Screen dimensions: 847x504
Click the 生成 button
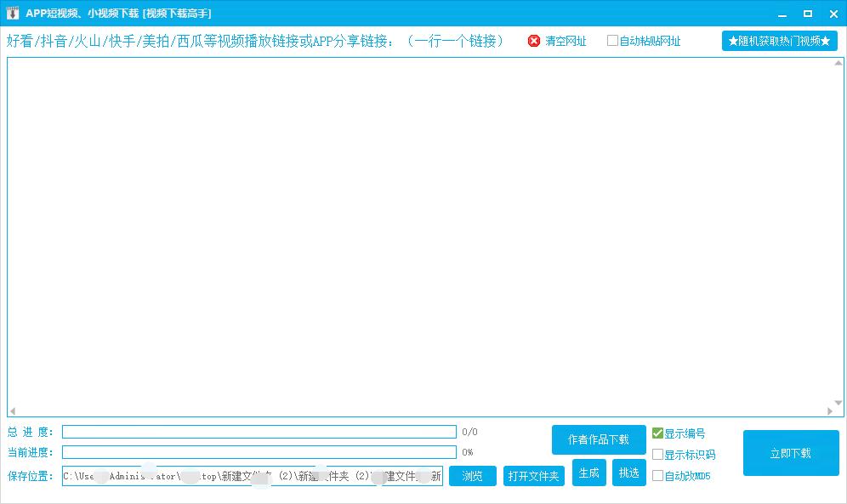pyautogui.click(x=588, y=473)
